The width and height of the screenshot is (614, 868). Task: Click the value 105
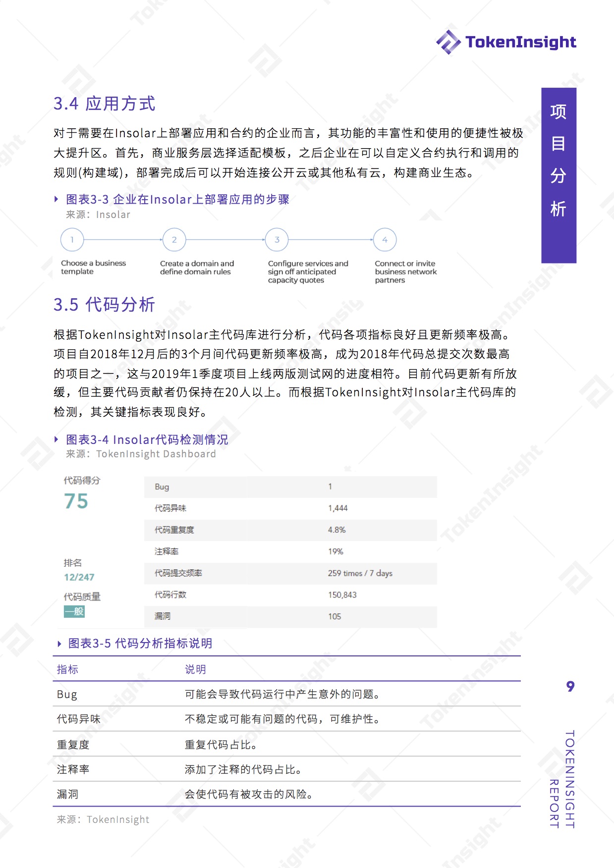pos(335,616)
